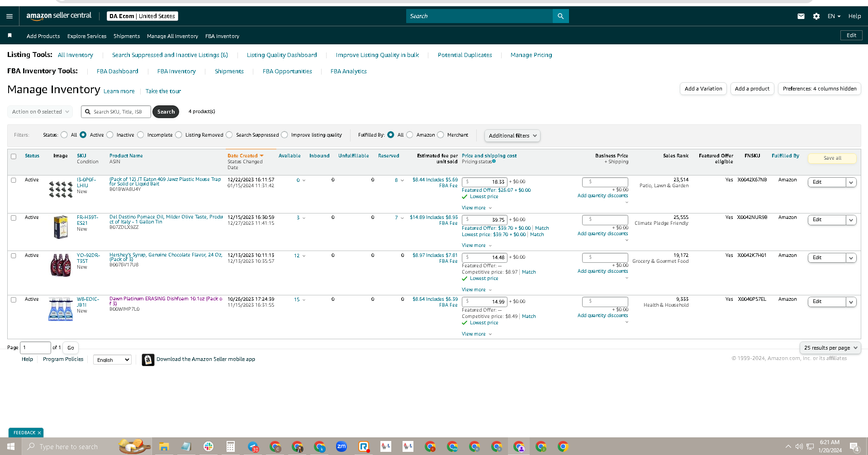Open the 25 results per page dropdown
868x455 pixels.
(830, 348)
